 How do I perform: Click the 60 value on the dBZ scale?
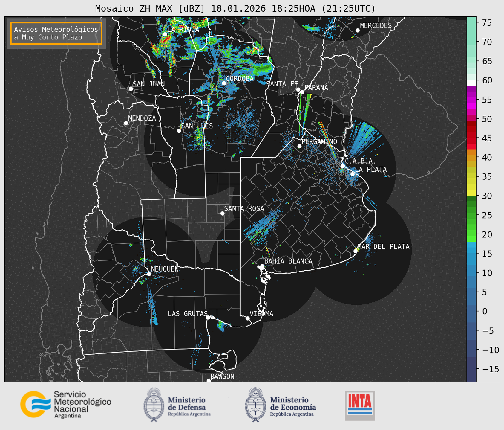click(x=487, y=80)
